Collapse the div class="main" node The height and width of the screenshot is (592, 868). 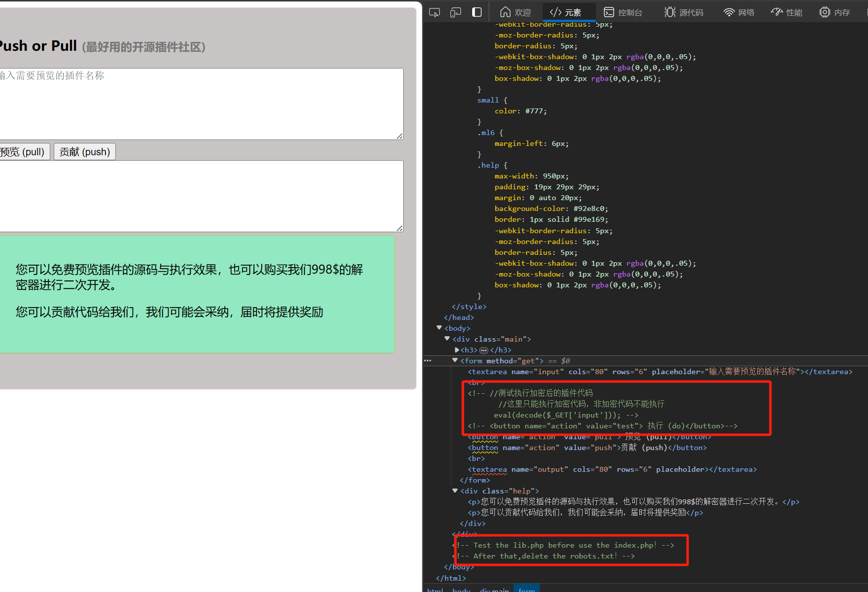[x=447, y=339]
